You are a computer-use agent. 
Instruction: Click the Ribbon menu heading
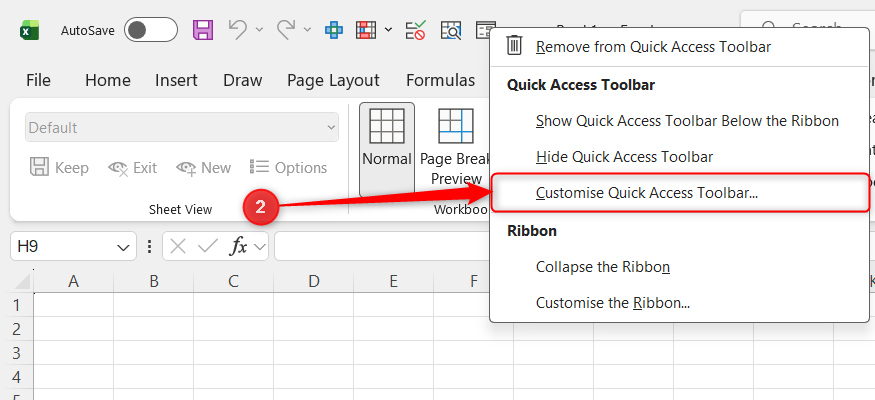532,231
